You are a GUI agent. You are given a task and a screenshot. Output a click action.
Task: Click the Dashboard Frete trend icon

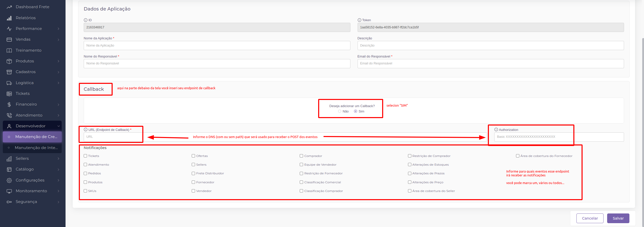click(9, 7)
